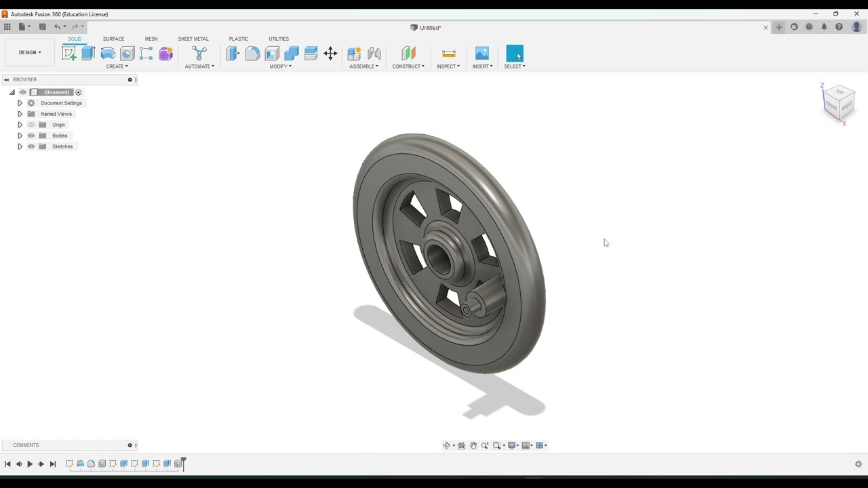Collapse the Comments panel with minus button
This screenshot has width=868, height=488.
pyautogui.click(x=130, y=445)
